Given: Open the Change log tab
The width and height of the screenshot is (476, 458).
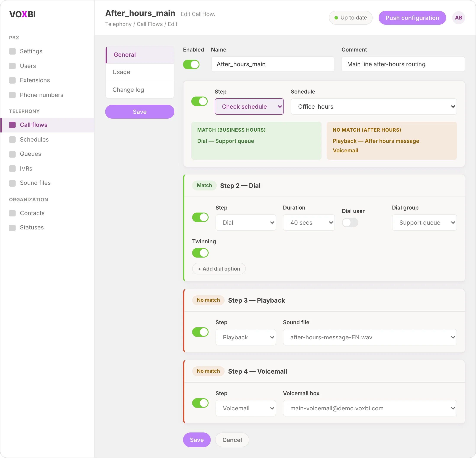Looking at the screenshot, I should tap(140, 90).
